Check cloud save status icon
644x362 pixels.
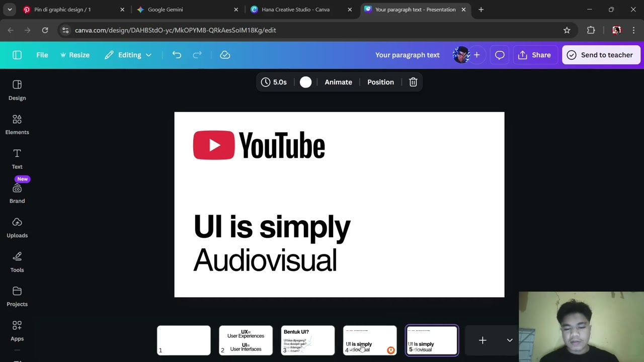(x=225, y=55)
